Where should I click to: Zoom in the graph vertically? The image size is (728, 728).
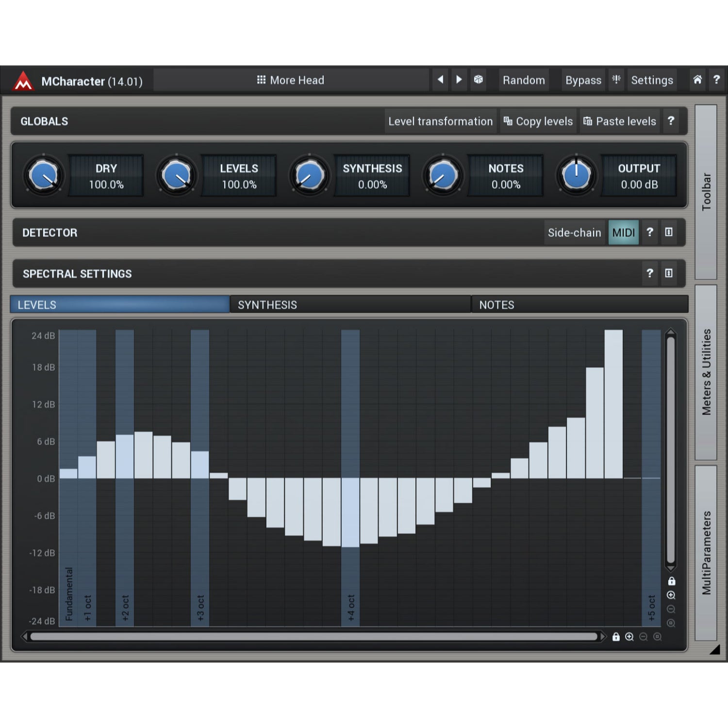tap(671, 595)
